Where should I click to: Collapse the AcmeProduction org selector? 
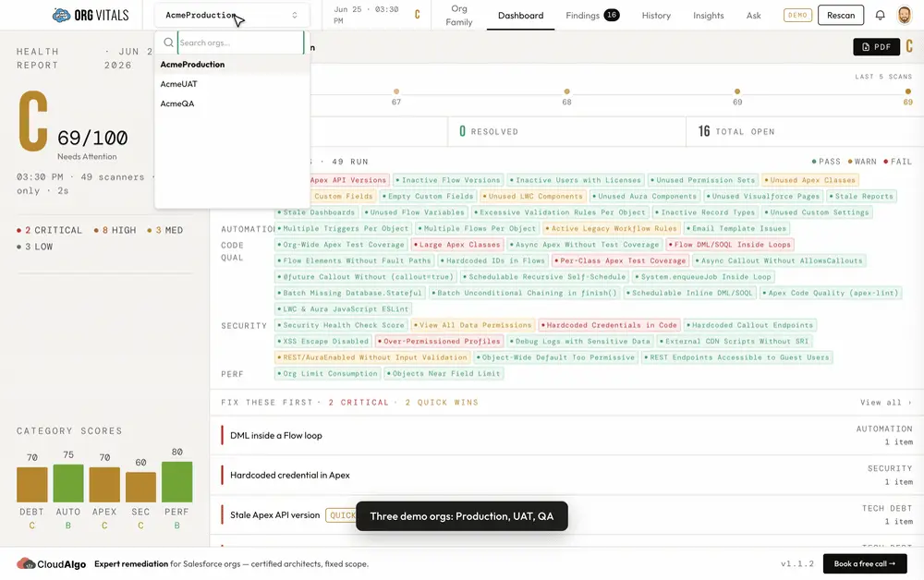coord(232,16)
